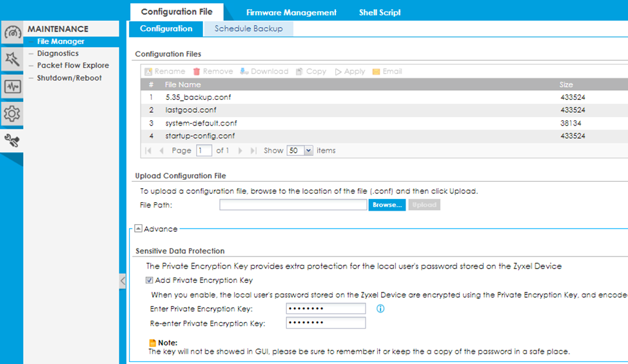The width and height of the screenshot is (628, 364).
Task: Open the Show items count dropdown
Action: pyautogui.click(x=308, y=151)
